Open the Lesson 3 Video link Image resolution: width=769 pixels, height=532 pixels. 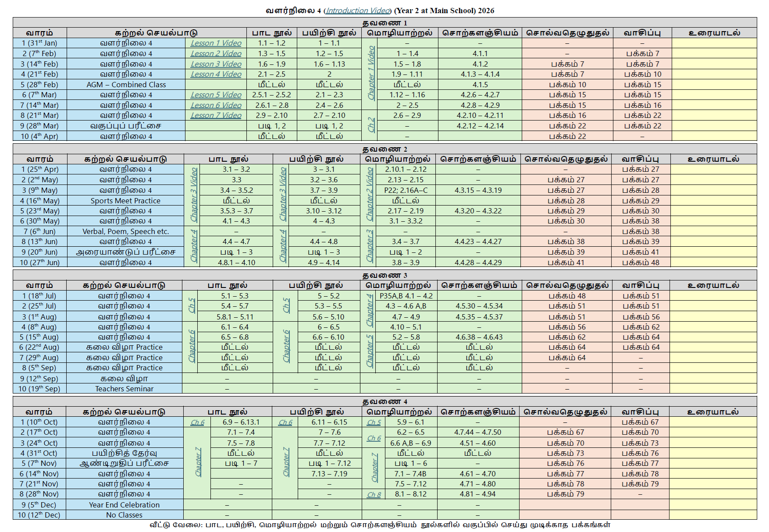tap(216, 64)
